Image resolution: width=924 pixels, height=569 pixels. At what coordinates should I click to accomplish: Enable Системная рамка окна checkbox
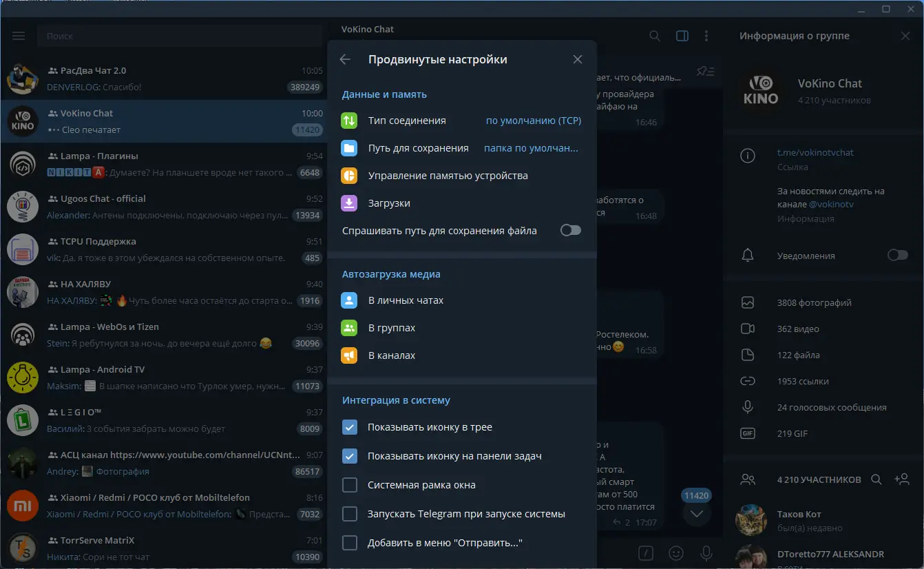[350, 485]
